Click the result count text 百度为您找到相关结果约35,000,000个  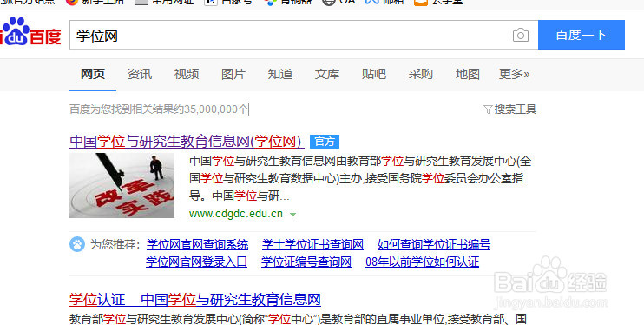[x=160, y=109]
